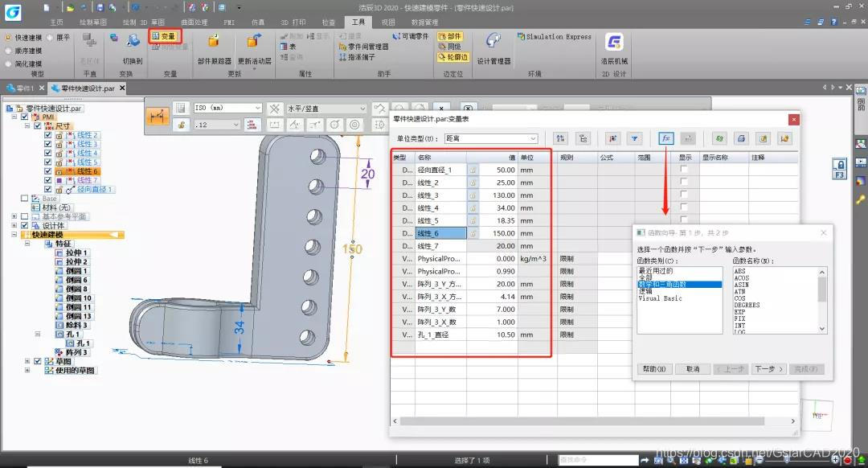Switch to the 3D 打印 ribbon tab
The height and width of the screenshot is (468, 868).
tap(293, 23)
